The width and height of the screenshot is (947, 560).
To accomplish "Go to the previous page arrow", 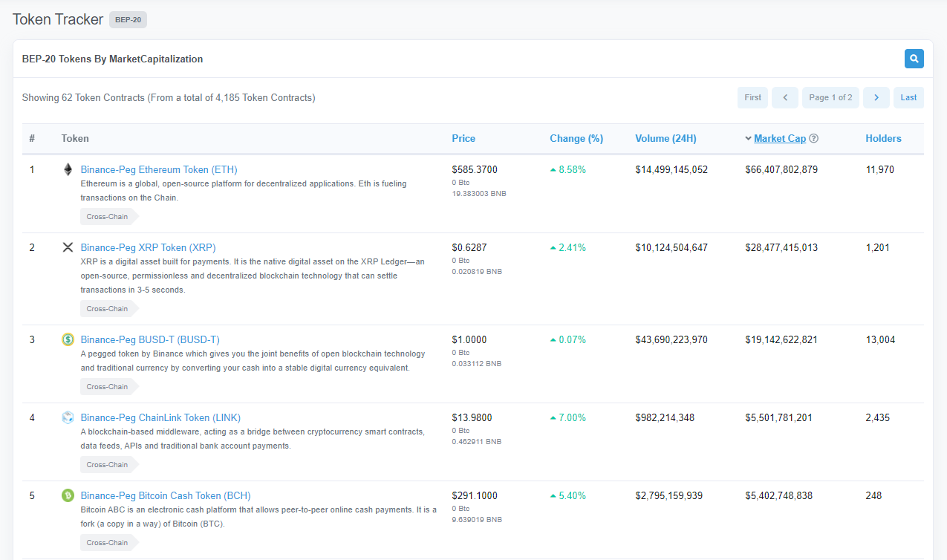I will click(785, 97).
